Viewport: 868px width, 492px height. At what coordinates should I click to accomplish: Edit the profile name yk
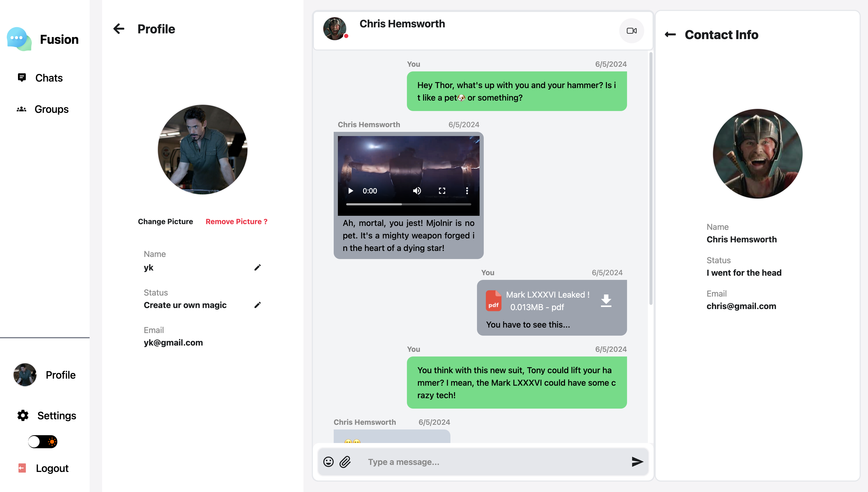pos(257,268)
